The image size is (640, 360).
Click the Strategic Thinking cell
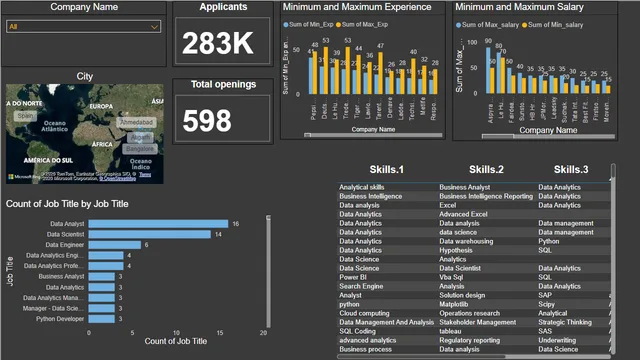point(565,322)
